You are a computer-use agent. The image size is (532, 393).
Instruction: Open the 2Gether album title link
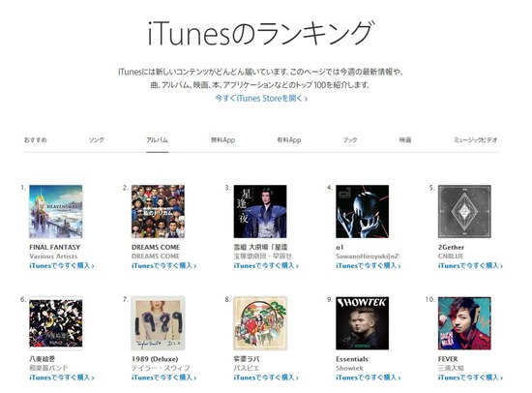click(451, 247)
